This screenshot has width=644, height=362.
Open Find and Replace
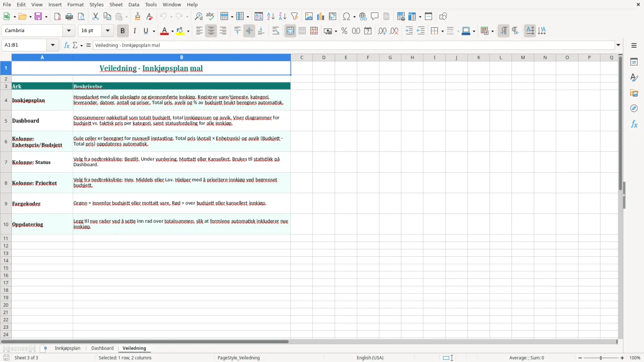(199, 17)
